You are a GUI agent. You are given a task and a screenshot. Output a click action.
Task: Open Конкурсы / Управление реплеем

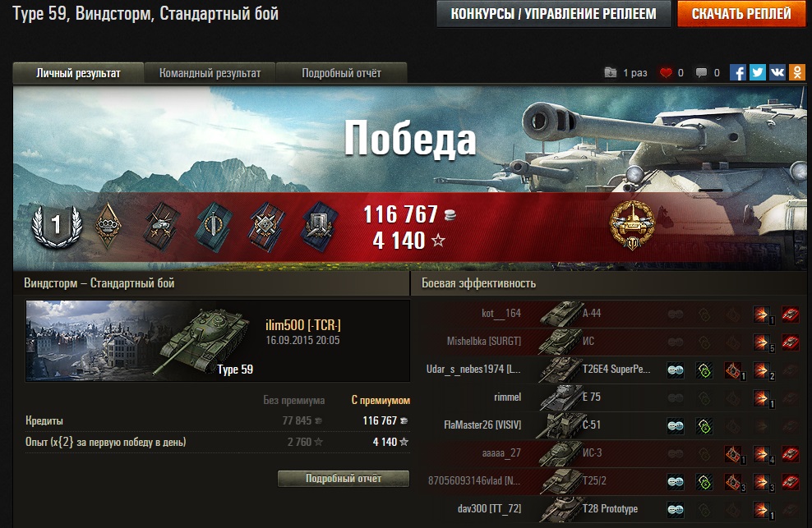[x=554, y=13]
